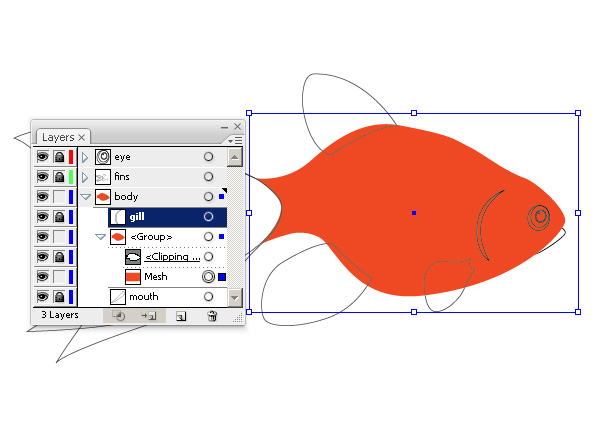Select the body layer thumbnail
This screenshot has height=442, width=600.
[103, 197]
